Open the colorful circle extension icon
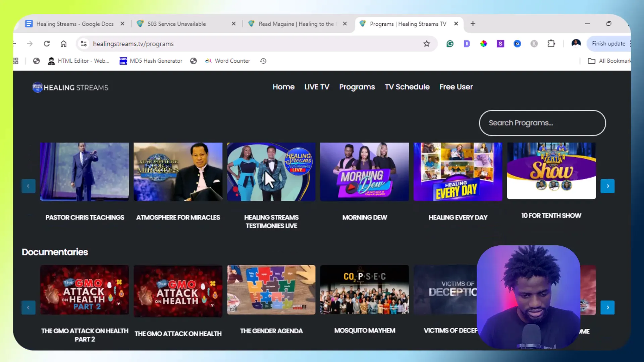Image resolution: width=644 pixels, height=362 pixels. click(483, 44)
